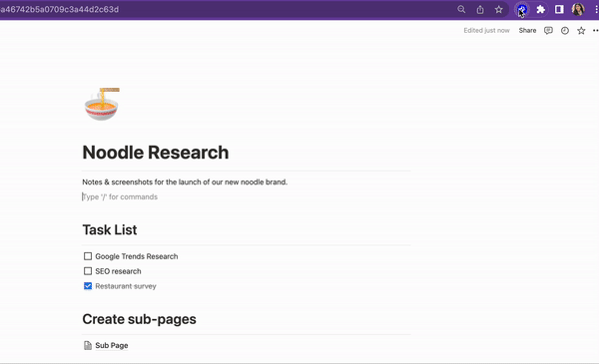Click the notes and screenshots description text
The height and width of the screenshot is (364, 599).
click(185, 182)
